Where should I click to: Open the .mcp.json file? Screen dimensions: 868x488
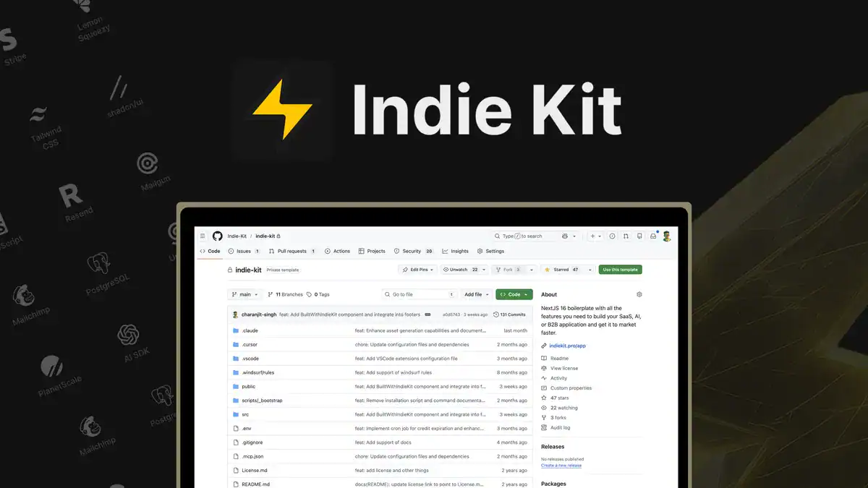pos(252,456)
